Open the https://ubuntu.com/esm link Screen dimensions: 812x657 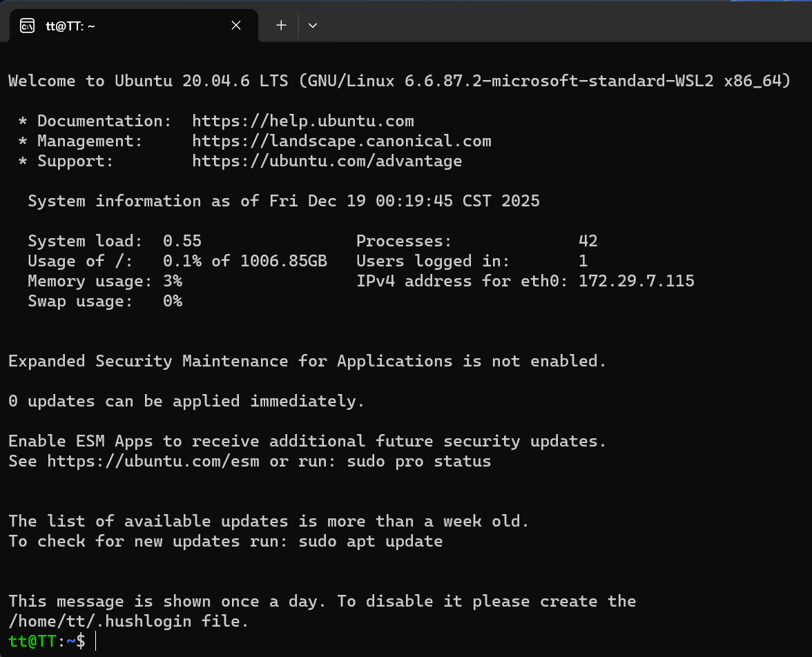click(x=153, y=461)
